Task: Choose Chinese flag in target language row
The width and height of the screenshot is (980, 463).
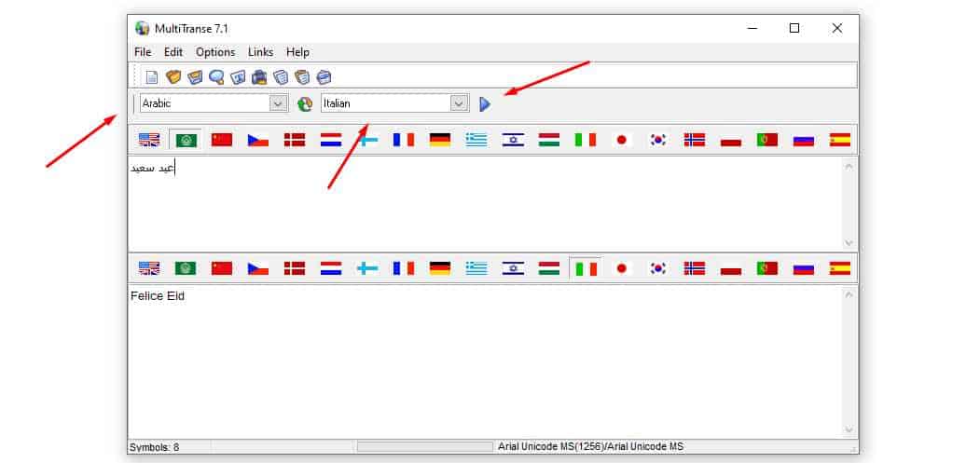Action: pos(222,268)
